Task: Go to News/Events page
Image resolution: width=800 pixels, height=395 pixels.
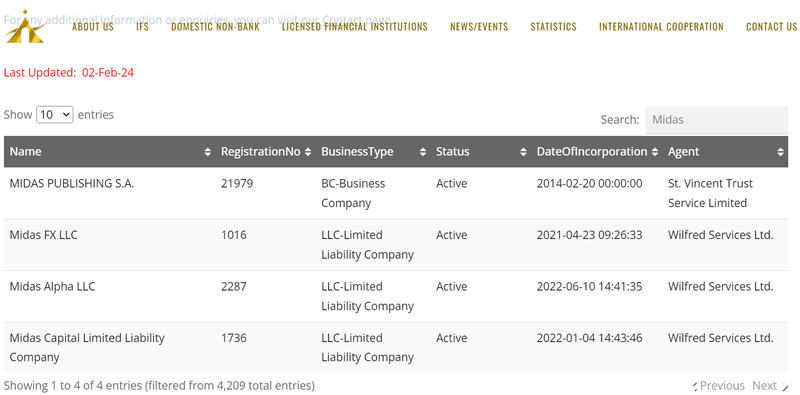Action: [479, 27]
